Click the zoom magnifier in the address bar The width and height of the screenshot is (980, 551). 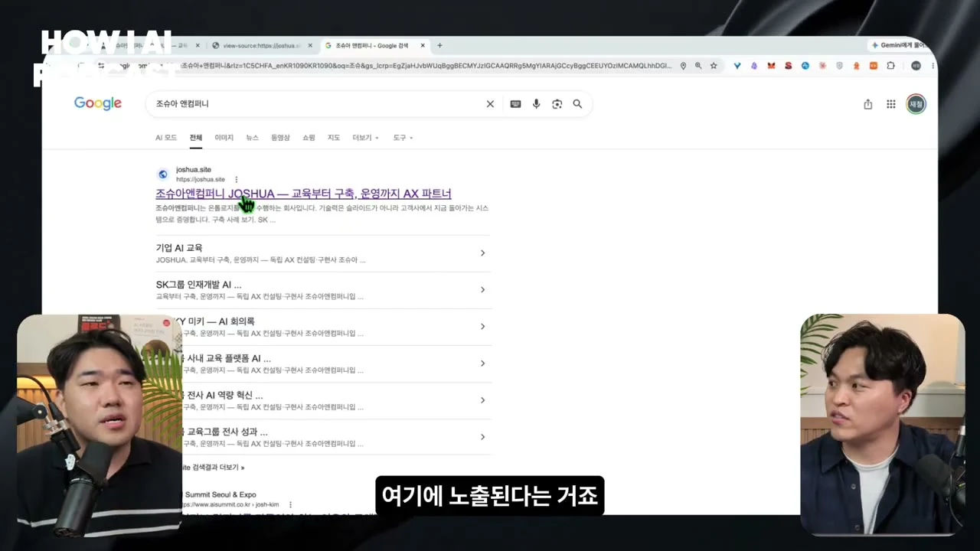click(698, 66)
